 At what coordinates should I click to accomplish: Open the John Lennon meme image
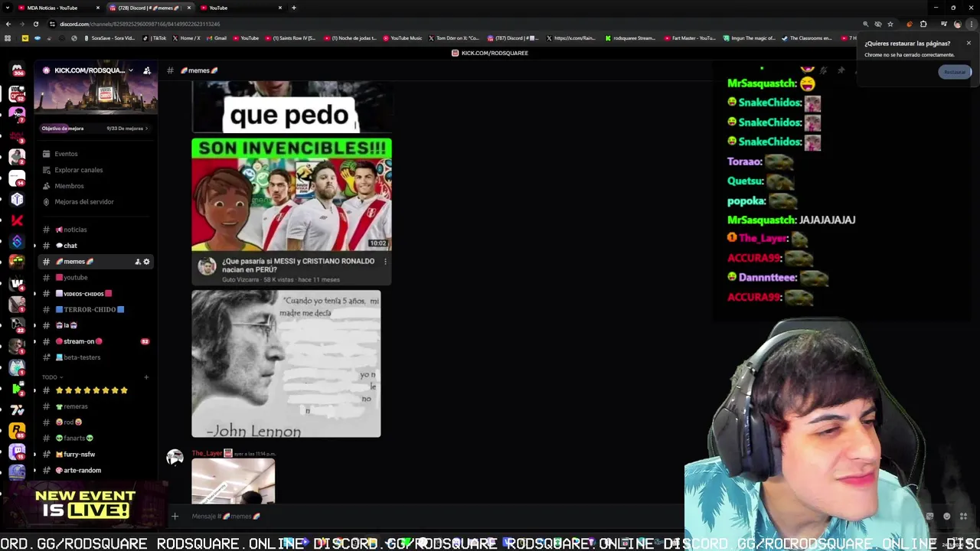[x=286, y=364]
